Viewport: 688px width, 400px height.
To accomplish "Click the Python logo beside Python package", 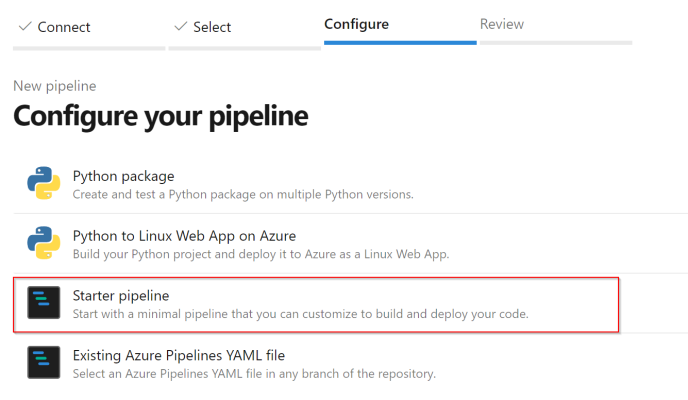I will [x=43, y=184].
